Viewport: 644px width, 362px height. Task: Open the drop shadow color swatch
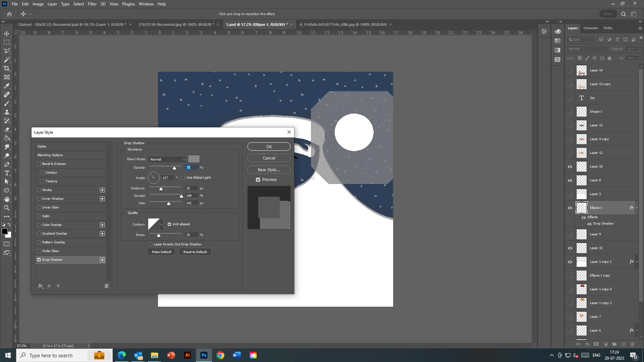coord(194,159)
